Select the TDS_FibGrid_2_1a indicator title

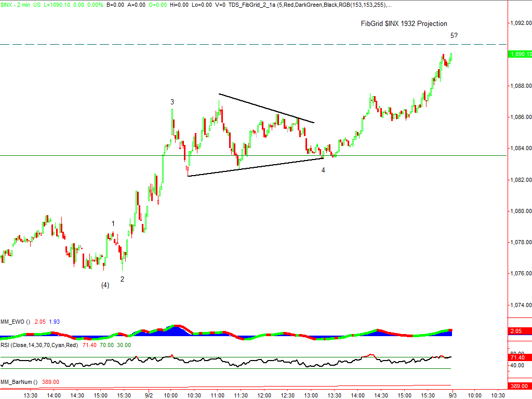[x=250, y=5]
